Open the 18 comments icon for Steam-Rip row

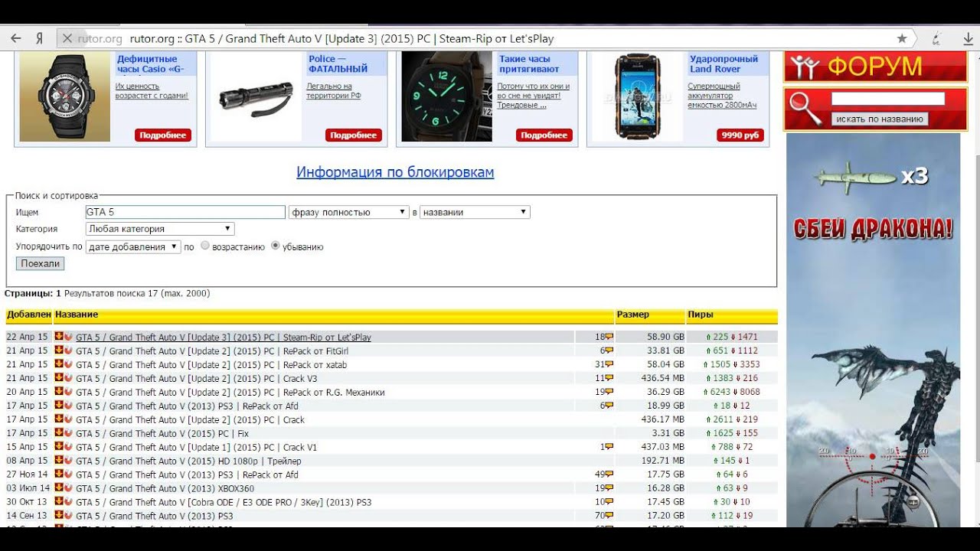[x=609, y=337]
